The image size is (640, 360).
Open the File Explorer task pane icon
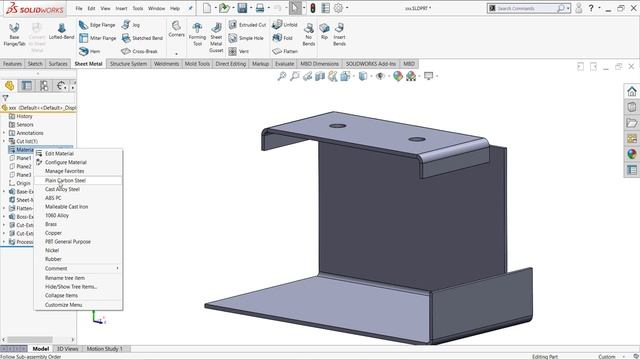pyautogui.click(x=632, y=122)
